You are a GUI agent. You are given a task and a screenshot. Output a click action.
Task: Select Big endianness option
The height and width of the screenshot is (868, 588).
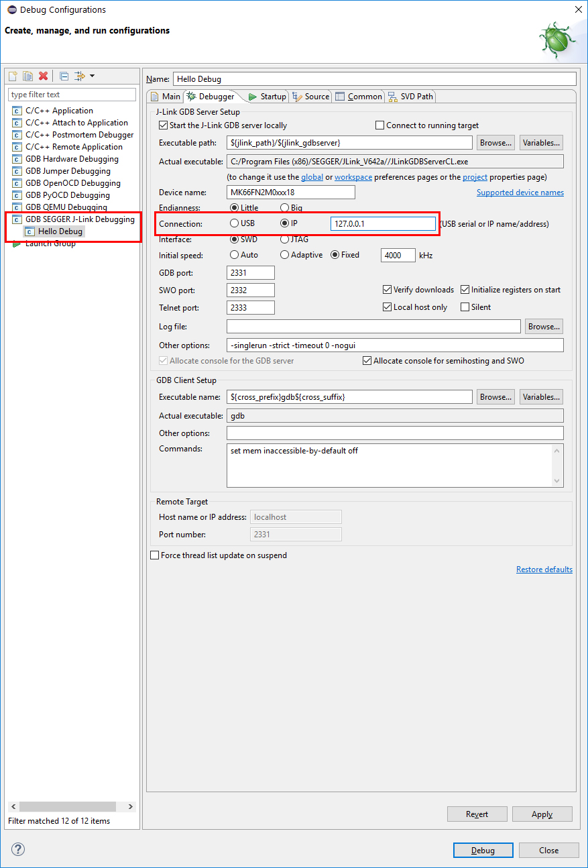pyautogui.click(x=284, y=207)
